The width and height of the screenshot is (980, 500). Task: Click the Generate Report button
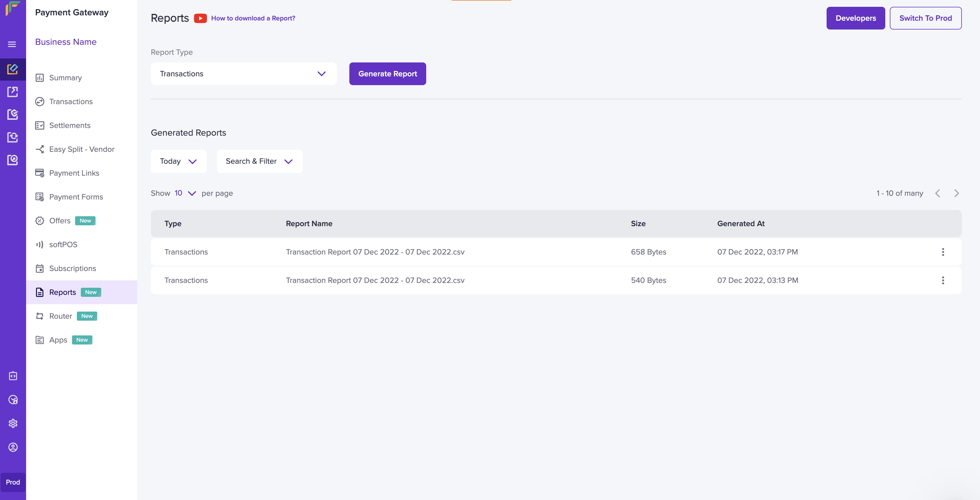coord(387,73)
